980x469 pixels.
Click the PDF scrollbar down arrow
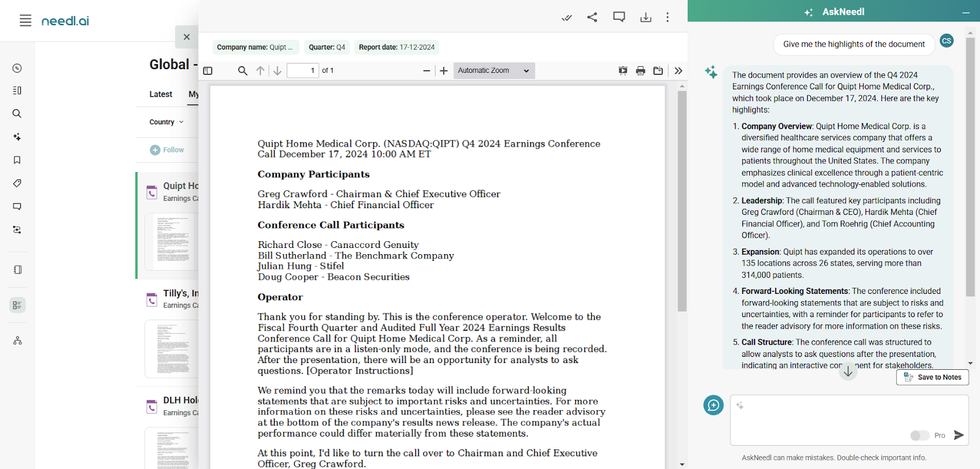point(682,465)
